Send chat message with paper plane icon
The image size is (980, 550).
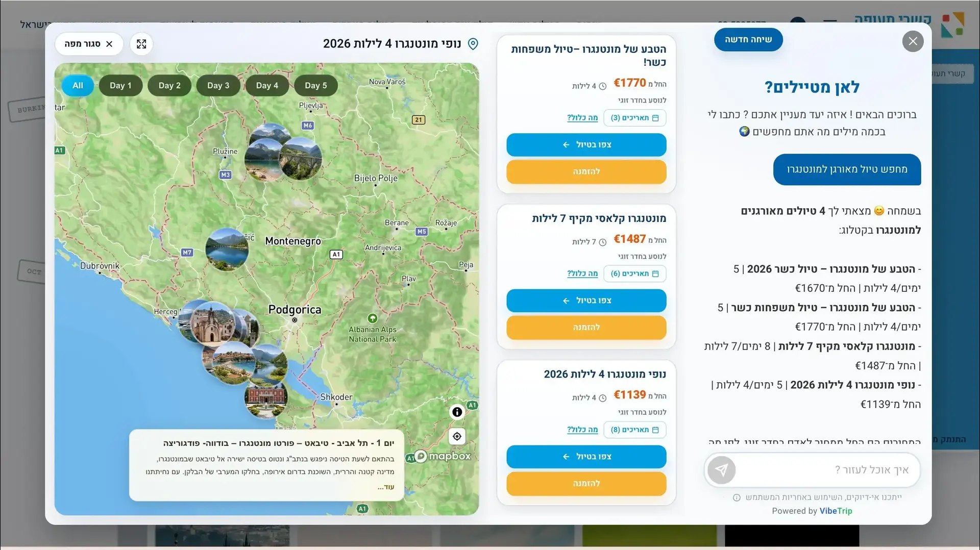point(721,470)
